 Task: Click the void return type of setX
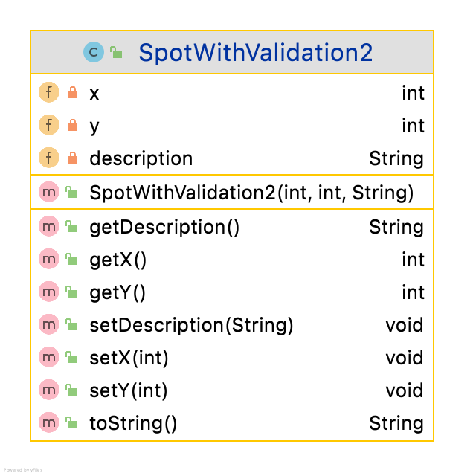pos(404,358)
